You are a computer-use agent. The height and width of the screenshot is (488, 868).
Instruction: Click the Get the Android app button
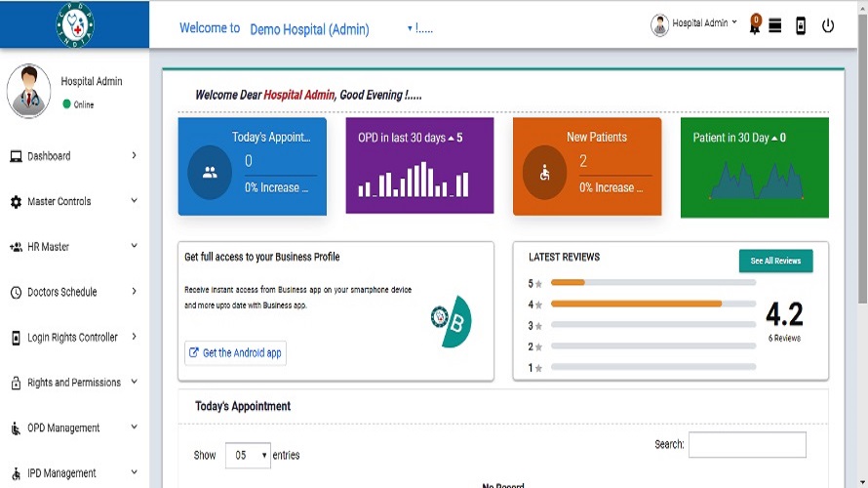235,352
